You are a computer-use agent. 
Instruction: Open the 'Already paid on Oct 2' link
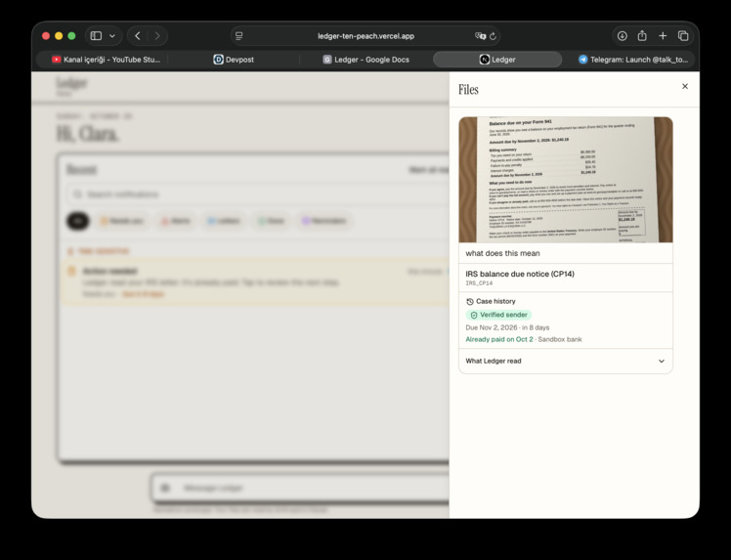click(499, 339)
